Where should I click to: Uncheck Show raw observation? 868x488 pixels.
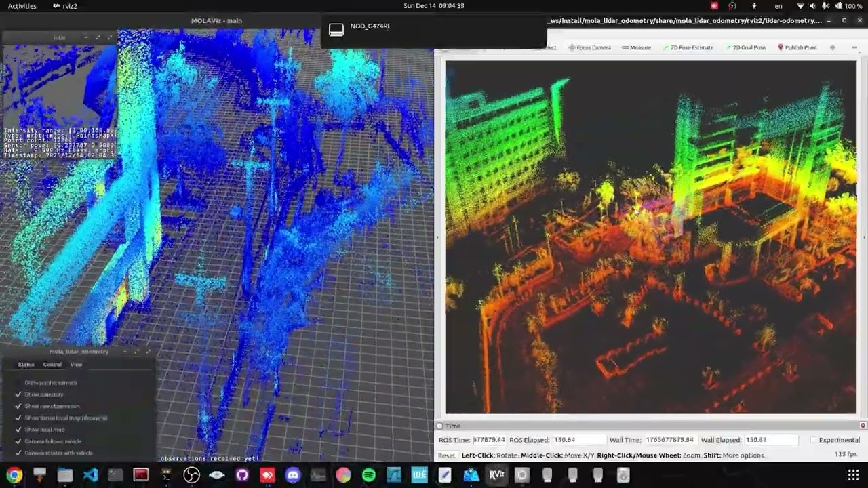pos(47,406)
